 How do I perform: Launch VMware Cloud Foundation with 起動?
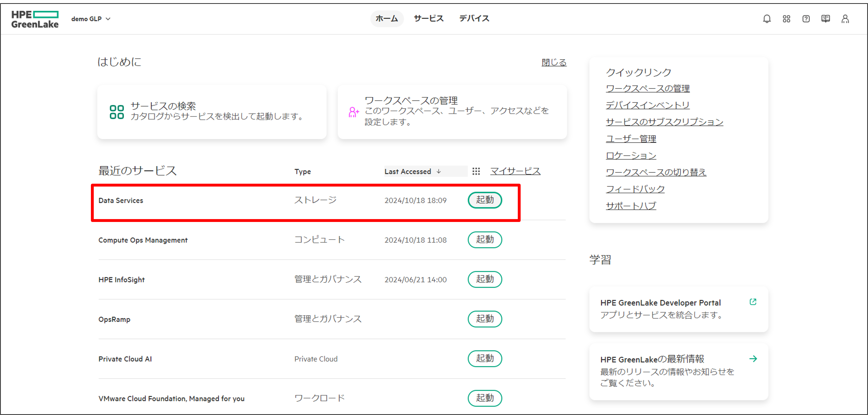[x=485, y=398]
